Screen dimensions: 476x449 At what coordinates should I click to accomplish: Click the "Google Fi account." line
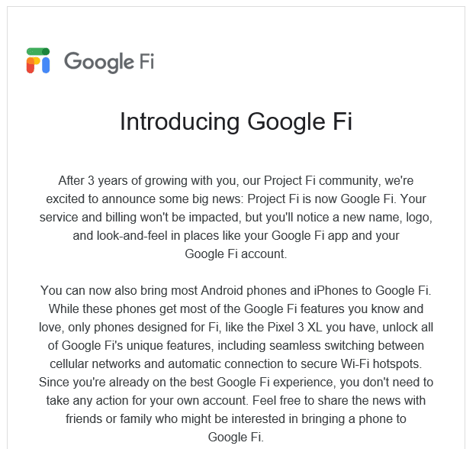[236, 254]
